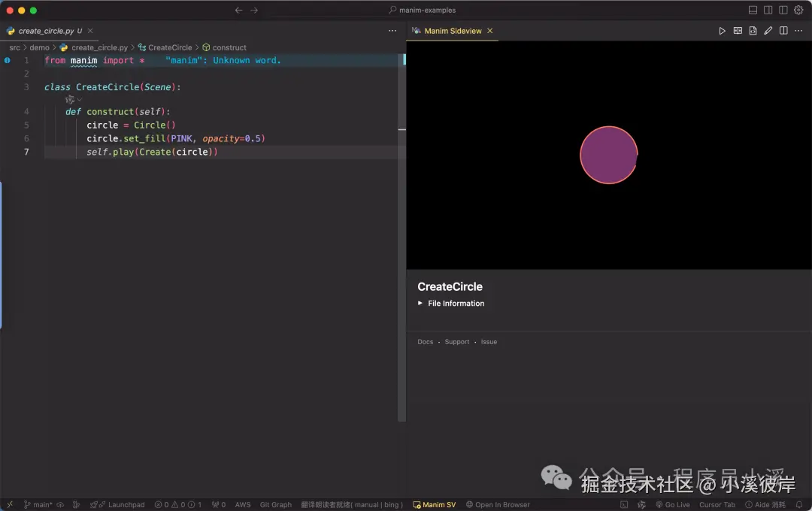The width and height of the screenshot is (812, 511).
Task: Click the Cursor Tab status item
Action: (x=717, y=505)
